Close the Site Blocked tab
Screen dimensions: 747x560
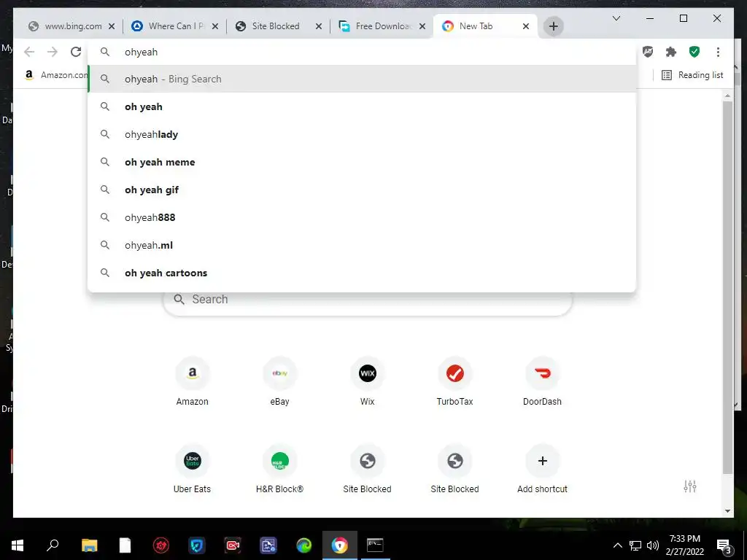[x=319, y=26]
